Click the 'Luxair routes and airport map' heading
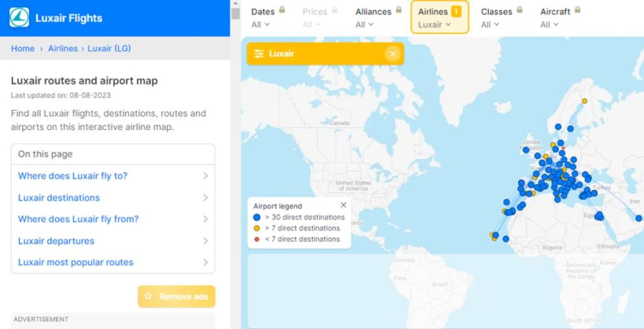The image size is (644, 329). pyautogui.click(x=84, y=81)
